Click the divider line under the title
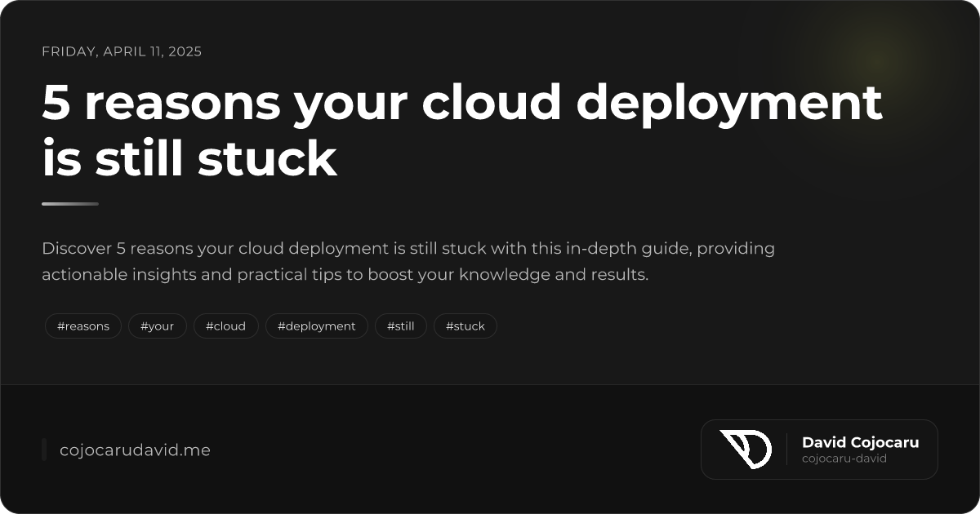The height and width of the screenshot is (514, 980). pos(69,203)
